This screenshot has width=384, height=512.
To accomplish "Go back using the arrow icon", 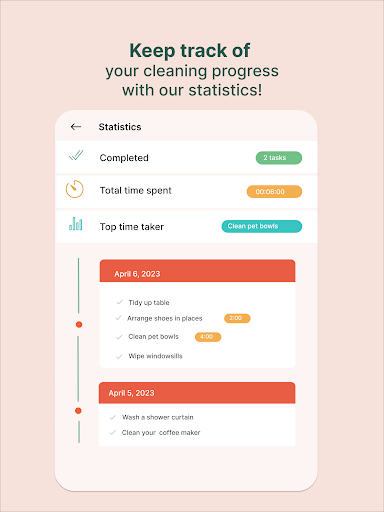I will (x=76, y=127).
